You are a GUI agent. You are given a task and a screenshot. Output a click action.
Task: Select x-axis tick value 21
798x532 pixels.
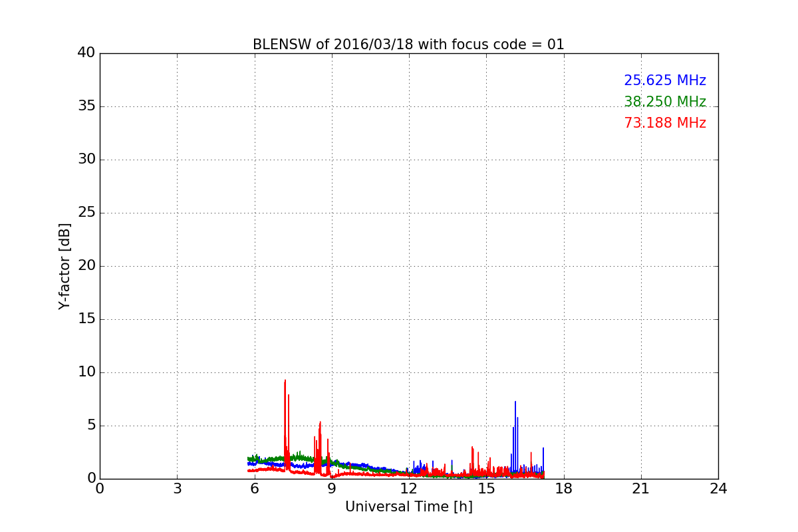pos(641,489)
